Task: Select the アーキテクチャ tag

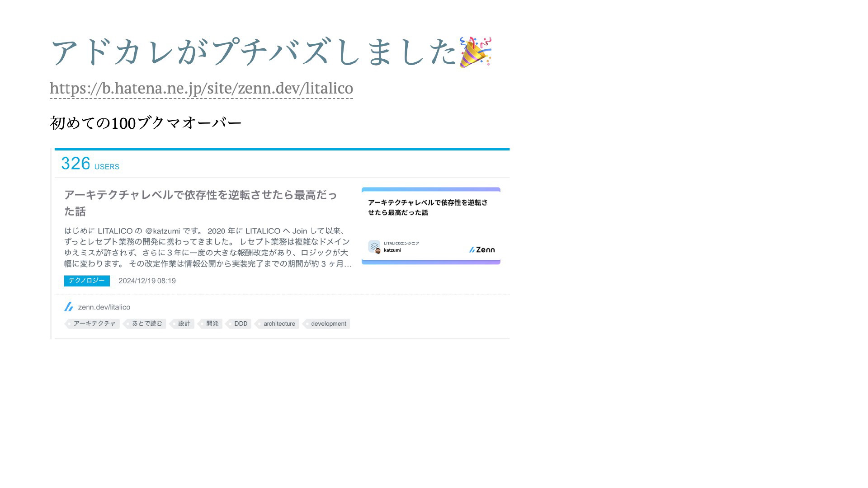Action: pos(93,324)
